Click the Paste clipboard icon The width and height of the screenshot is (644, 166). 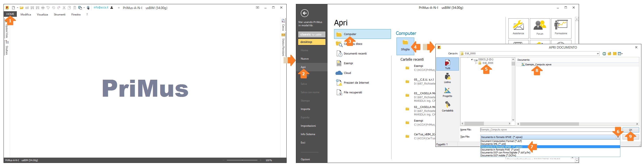[x=75, y=8]
